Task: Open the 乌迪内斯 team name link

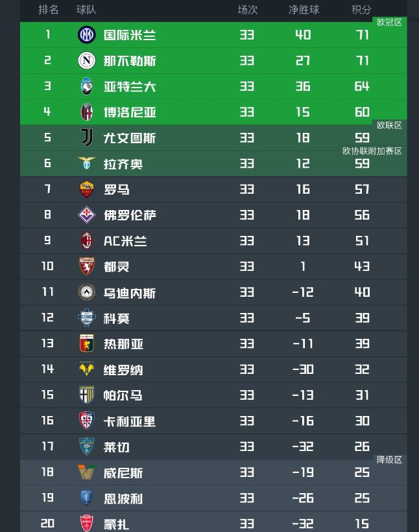Action: [x=130, y=293]
